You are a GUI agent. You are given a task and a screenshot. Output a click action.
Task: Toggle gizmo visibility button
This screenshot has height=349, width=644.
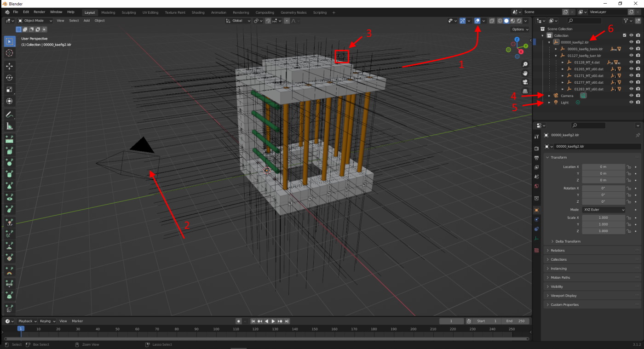click(463, 21)
